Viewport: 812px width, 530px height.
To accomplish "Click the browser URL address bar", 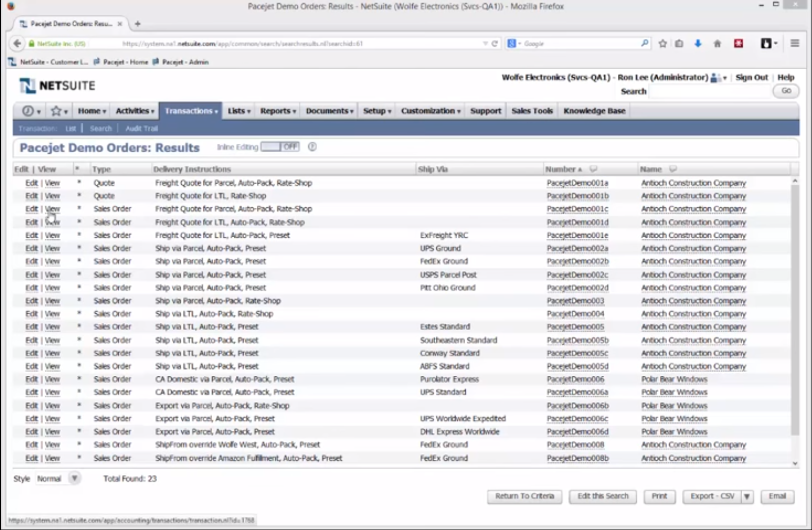I will point(300,44).
